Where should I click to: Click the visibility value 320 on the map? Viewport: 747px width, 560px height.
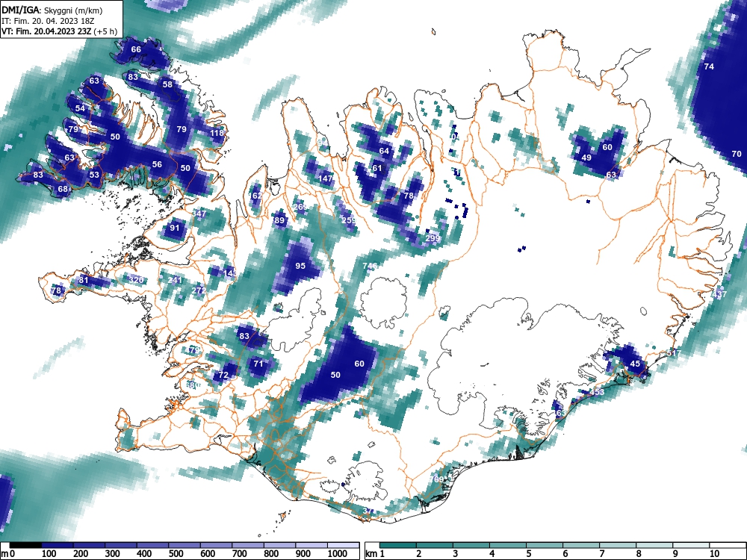[136, 280]
